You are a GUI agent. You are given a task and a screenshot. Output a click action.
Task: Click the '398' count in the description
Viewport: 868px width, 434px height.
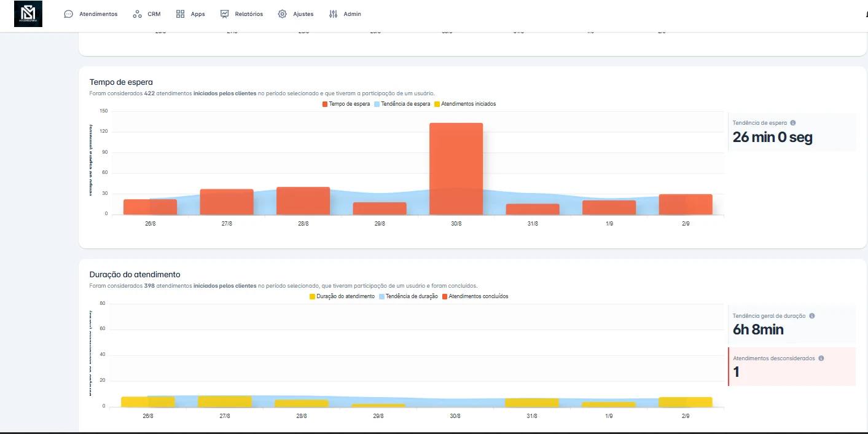(149, 286)
